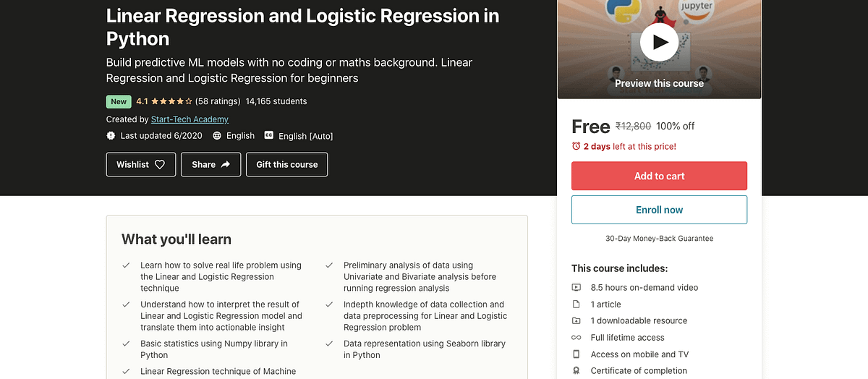Viewport: 868px width, 379px height.
Task: Click the Full lifetime access text
Action: pos(628,337)
